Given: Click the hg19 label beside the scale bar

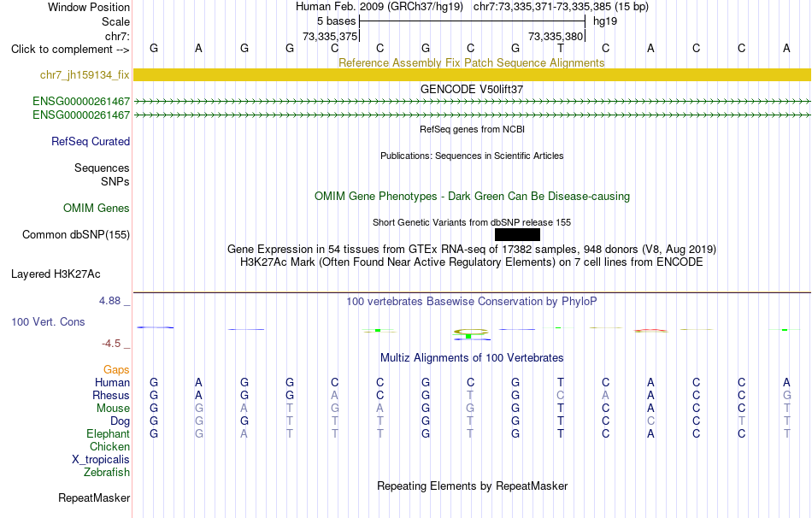Looking at the screenshot, I should point(605,21).
